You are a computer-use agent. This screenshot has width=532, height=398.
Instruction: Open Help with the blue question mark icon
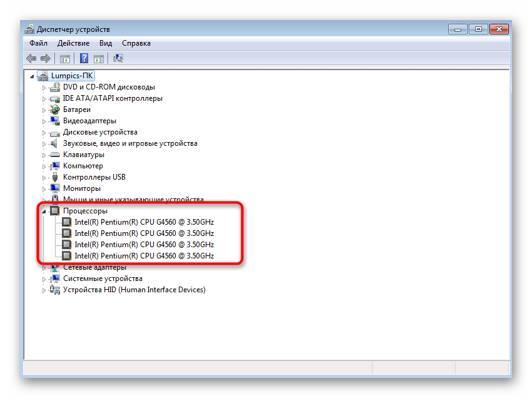tap(84, 59)
